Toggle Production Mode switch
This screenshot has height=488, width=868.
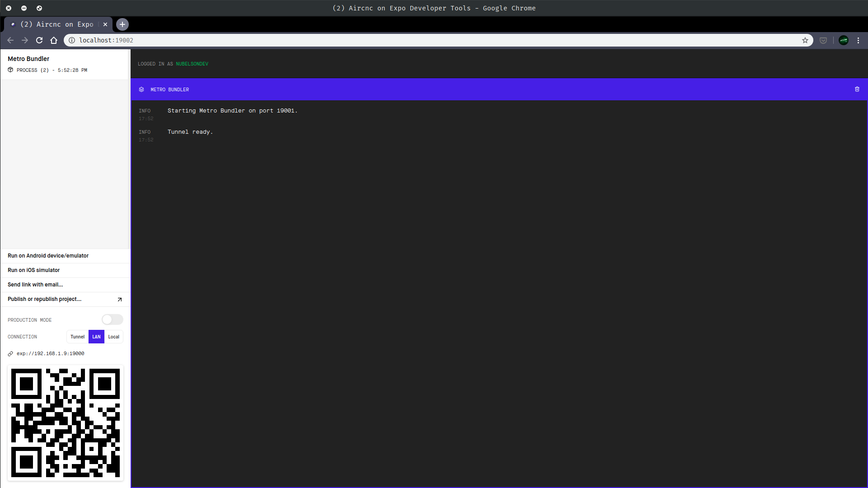(x=113, y=320)
